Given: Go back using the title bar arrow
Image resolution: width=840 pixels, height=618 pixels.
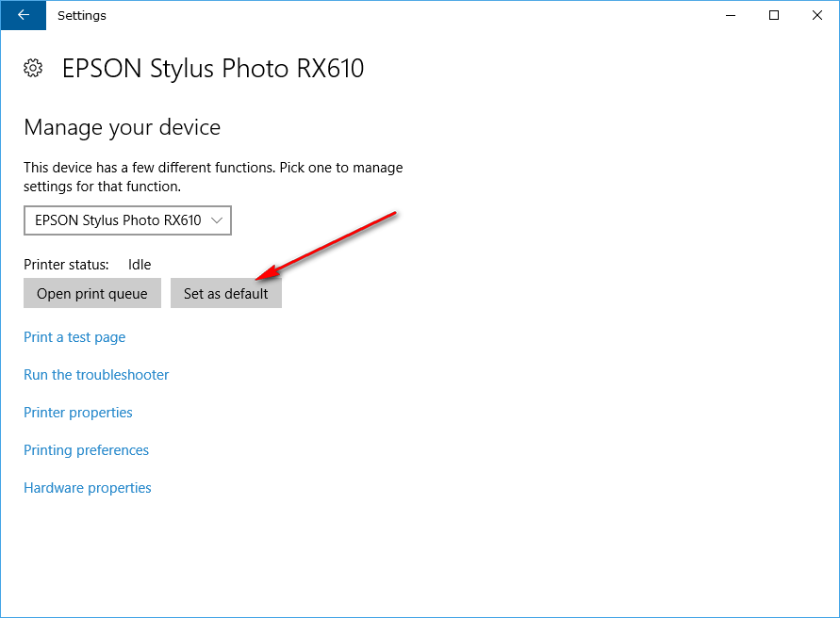Looking at the screenshot, I should click(x=24, y=15).
